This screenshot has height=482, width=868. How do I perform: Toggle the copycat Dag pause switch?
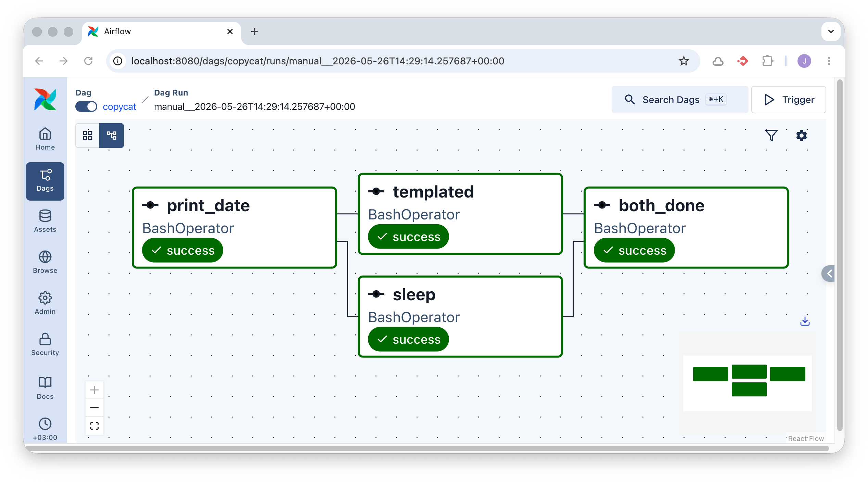[86, 107]
